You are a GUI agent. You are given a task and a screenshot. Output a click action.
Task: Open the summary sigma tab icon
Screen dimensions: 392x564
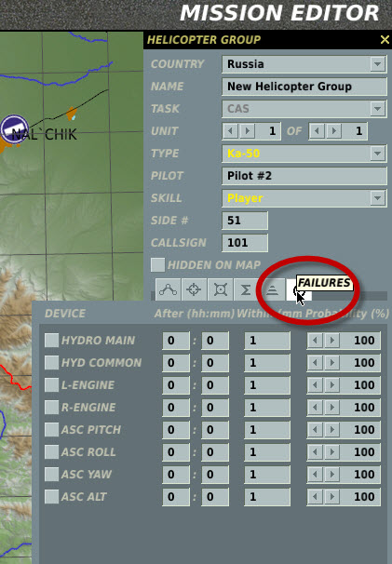246,289
